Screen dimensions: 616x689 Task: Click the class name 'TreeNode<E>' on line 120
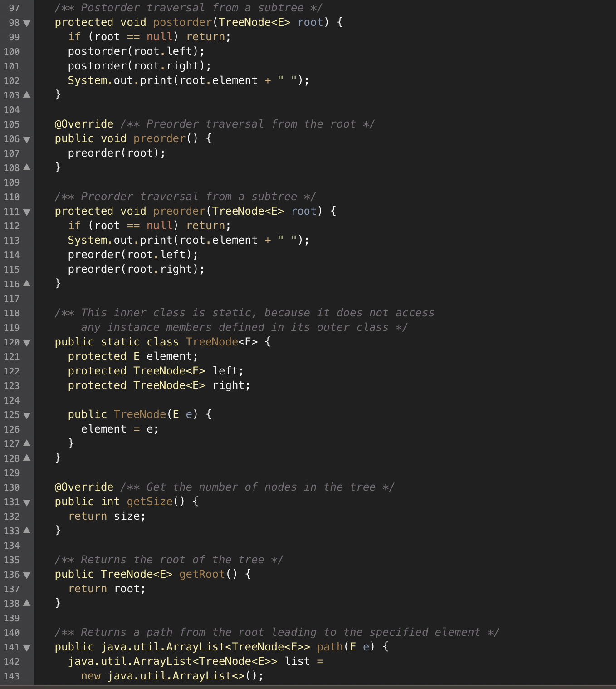tap(221, 342)
